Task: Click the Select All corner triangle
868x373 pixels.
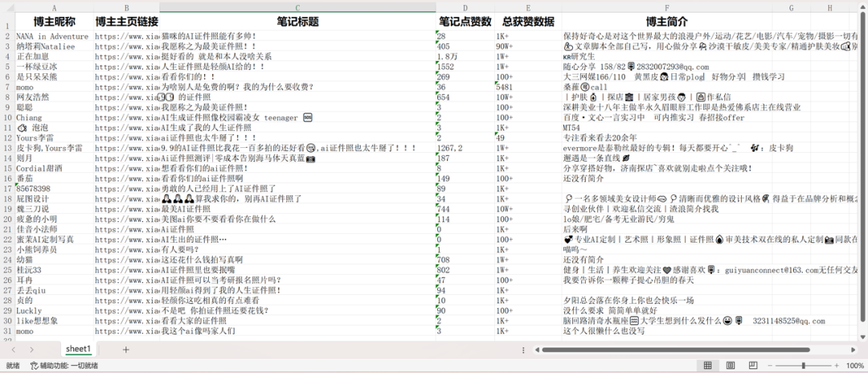Action: [x=8, y=8]
